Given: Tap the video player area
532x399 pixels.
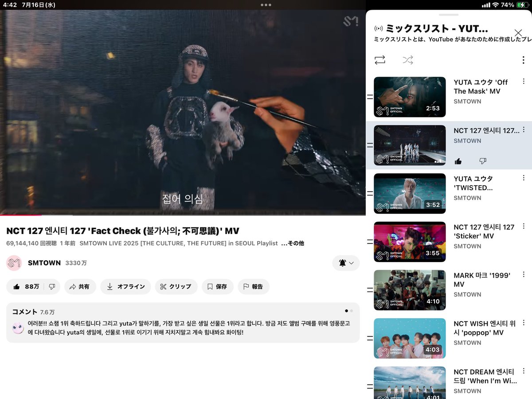Looking at the screenshot, I should (x=183, y=112).
